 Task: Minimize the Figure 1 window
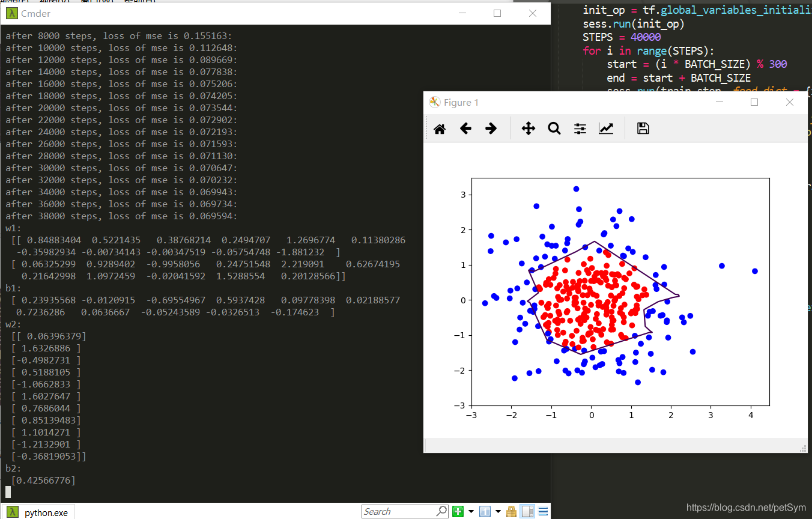coord(720,103)
